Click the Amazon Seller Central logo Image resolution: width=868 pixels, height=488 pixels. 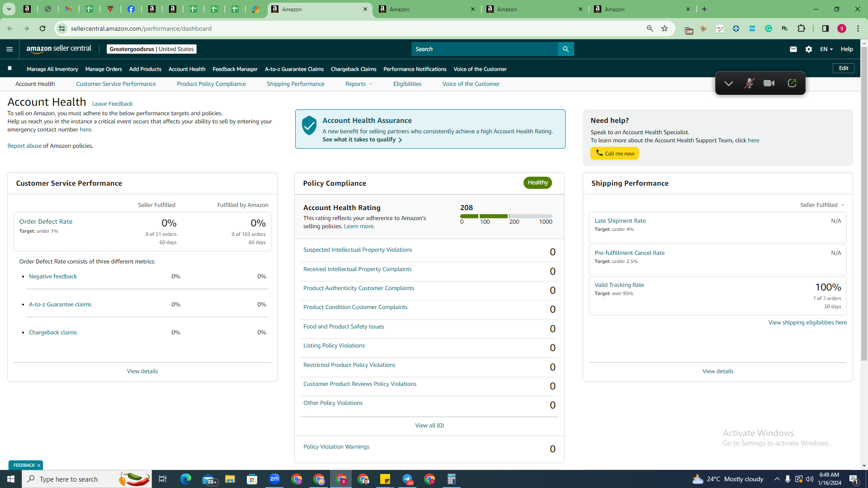59,49
